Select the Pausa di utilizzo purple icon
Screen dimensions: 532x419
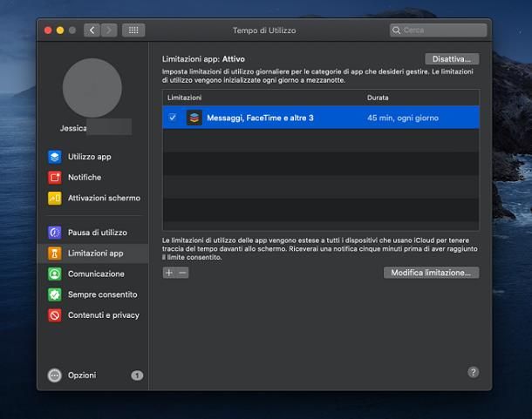click(55, 233)
